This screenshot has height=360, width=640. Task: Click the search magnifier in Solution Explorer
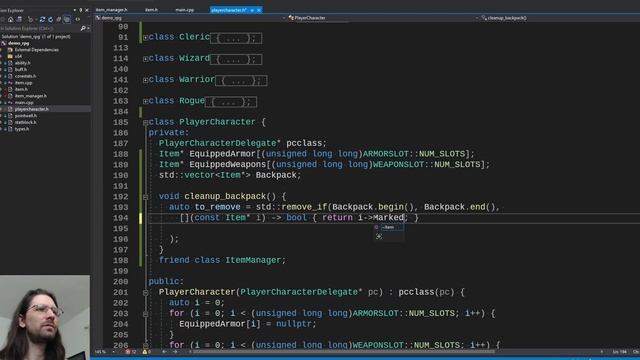click(83, 28)
